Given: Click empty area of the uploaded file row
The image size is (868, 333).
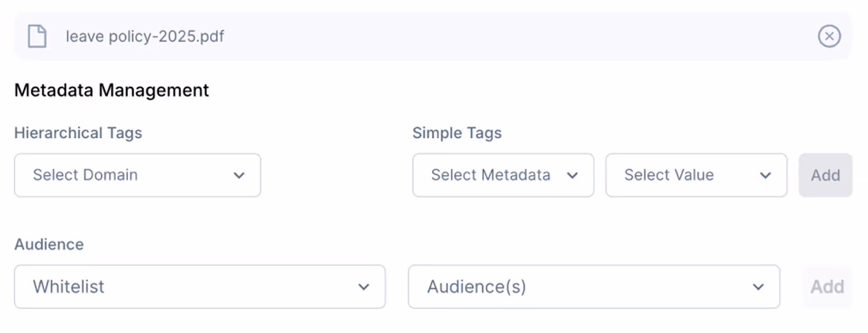Looking at the screenshot, I should [486, 36].
